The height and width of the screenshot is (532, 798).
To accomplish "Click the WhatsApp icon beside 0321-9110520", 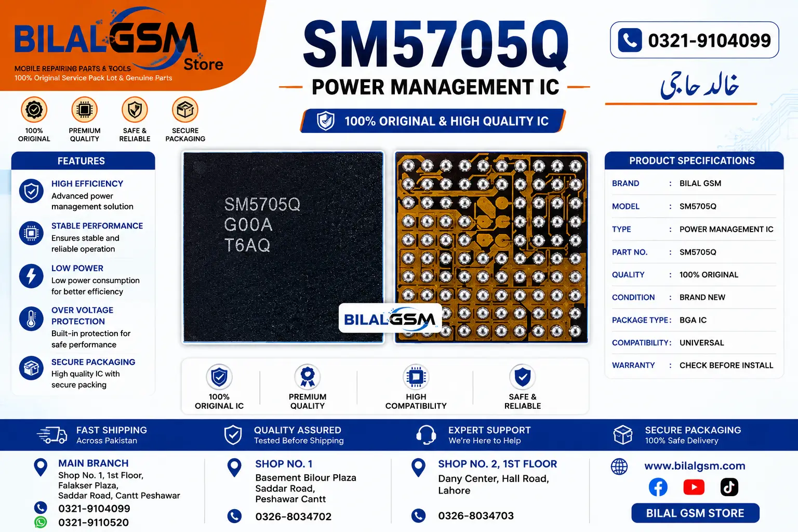I will 41,522.
